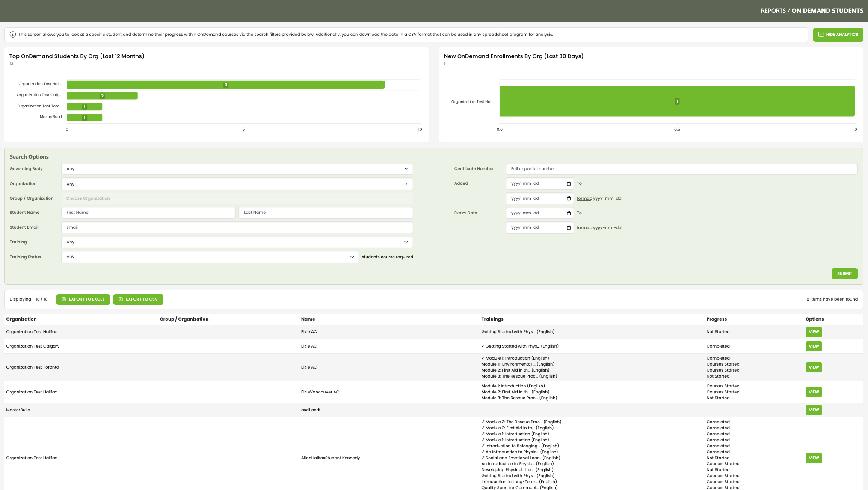Click the Student Email input field

237,227
